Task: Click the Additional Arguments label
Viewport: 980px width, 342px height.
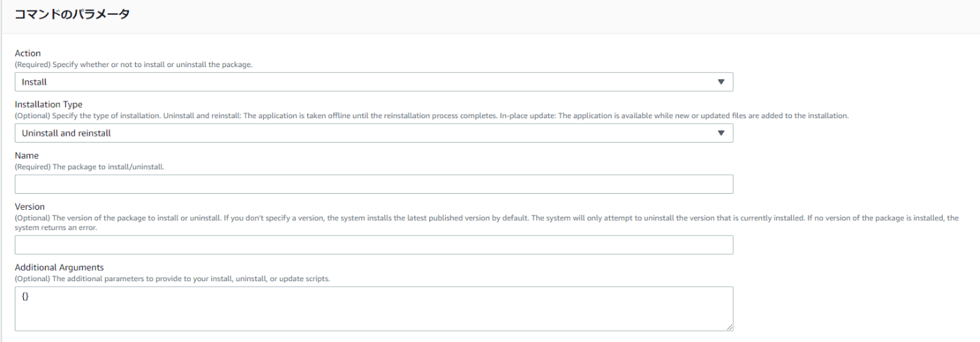Action: point(59,267)
